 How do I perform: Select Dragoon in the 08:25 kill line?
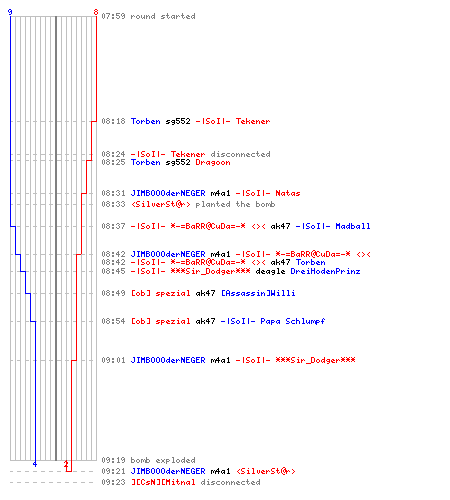coord(213,162)
